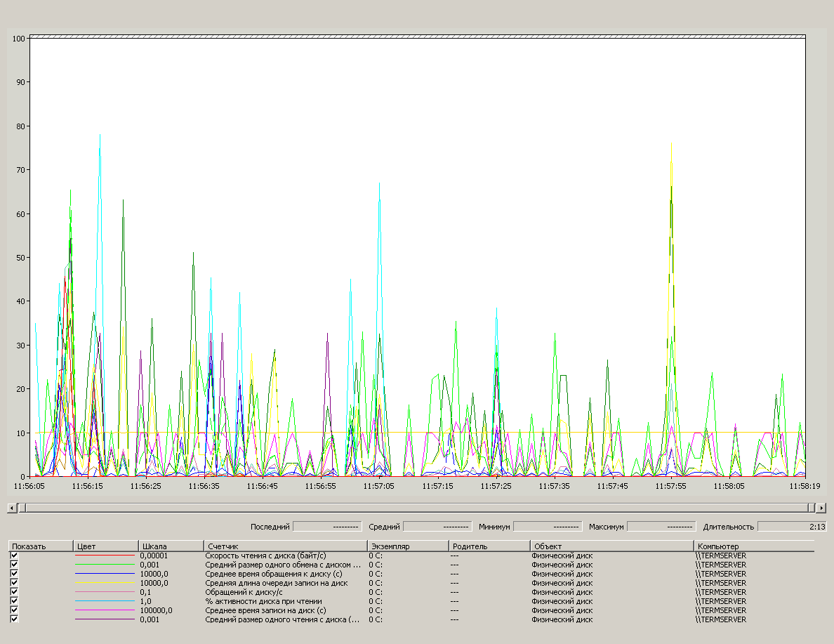The width and height of the screenshot is (834, 644).
Task: Select counter name "Среднее время записи на диск (с)"
Action: tap(265, 610)
